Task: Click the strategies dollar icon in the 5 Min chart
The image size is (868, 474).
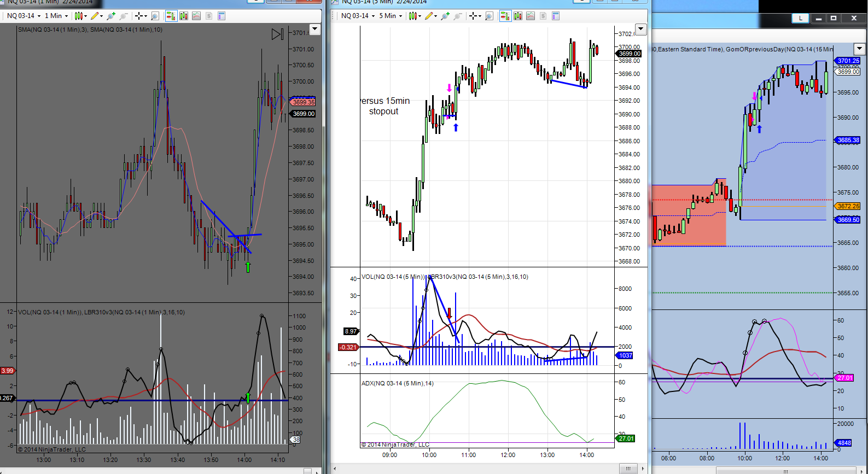Action: click(543, 16)
